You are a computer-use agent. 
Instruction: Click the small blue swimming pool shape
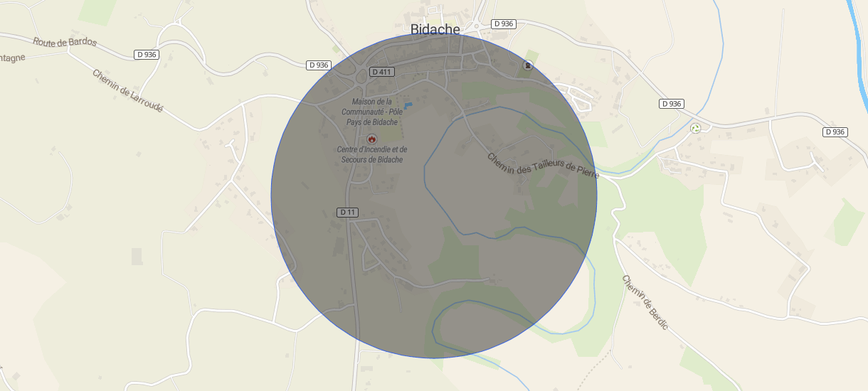(x=408, y=105)
